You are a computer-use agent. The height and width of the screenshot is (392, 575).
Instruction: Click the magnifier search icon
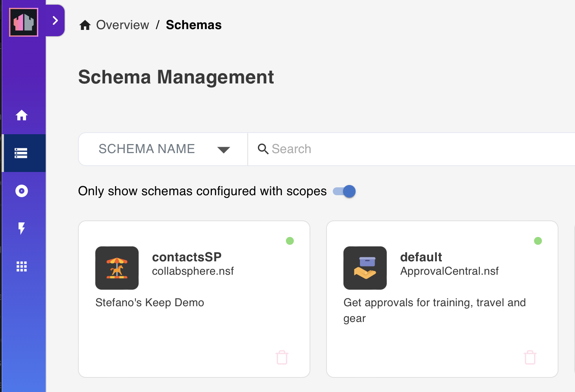click(263, 149)
